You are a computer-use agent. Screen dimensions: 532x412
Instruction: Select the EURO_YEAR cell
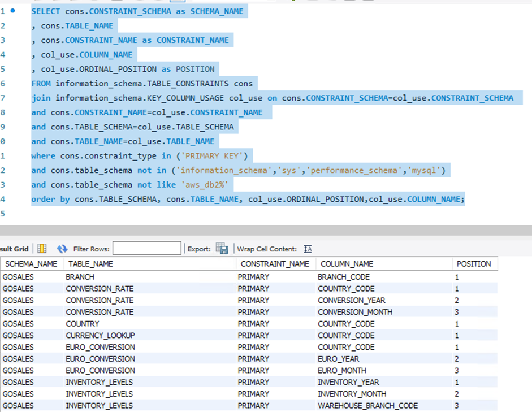(x=338, y=359)
